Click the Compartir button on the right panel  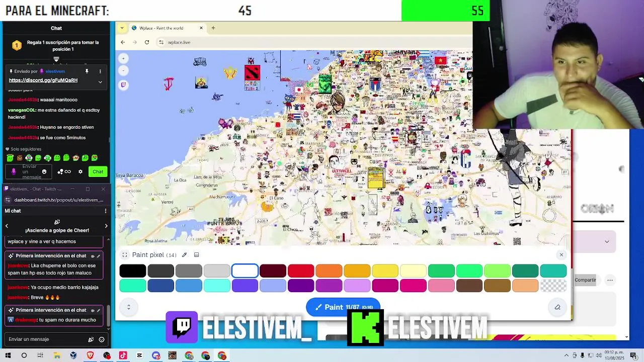[585, 280]
